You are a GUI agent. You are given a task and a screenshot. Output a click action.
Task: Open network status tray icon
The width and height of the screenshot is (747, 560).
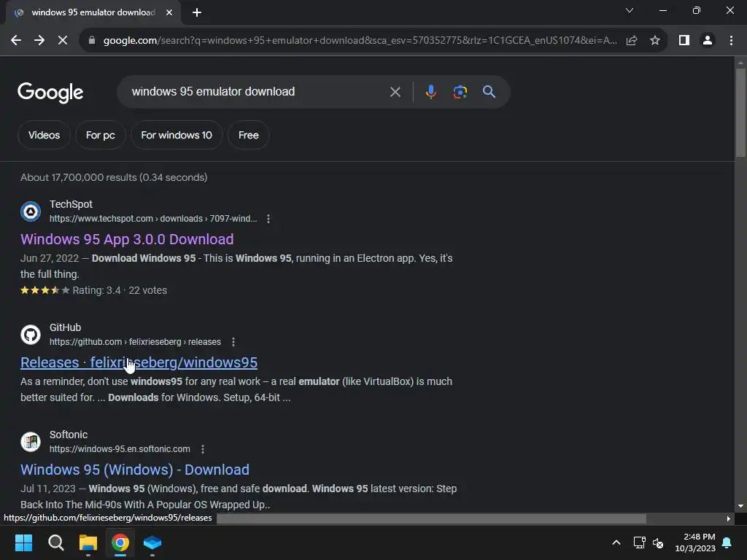pos(639,542)
